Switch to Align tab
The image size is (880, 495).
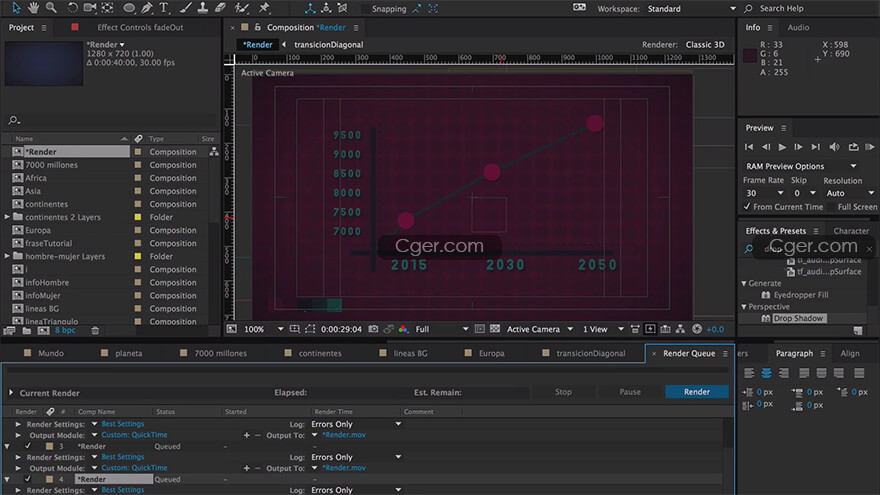850,353
